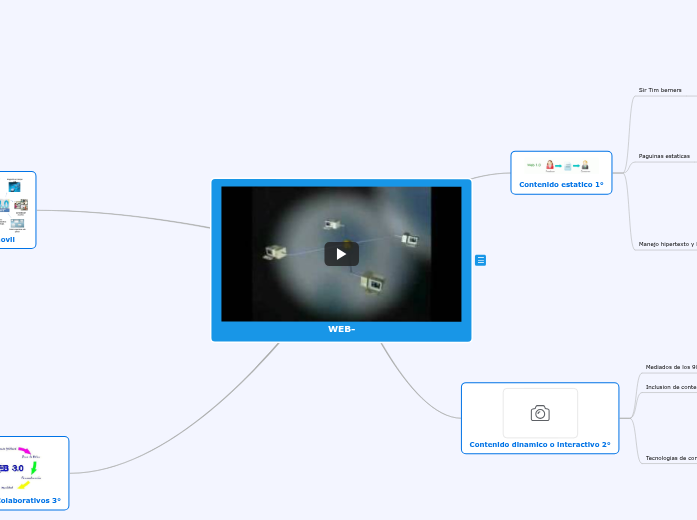The height and width of the screenshot is (520, 697).
Task: Select the "Mediados de los" subtopic
Action: (670, 367)
